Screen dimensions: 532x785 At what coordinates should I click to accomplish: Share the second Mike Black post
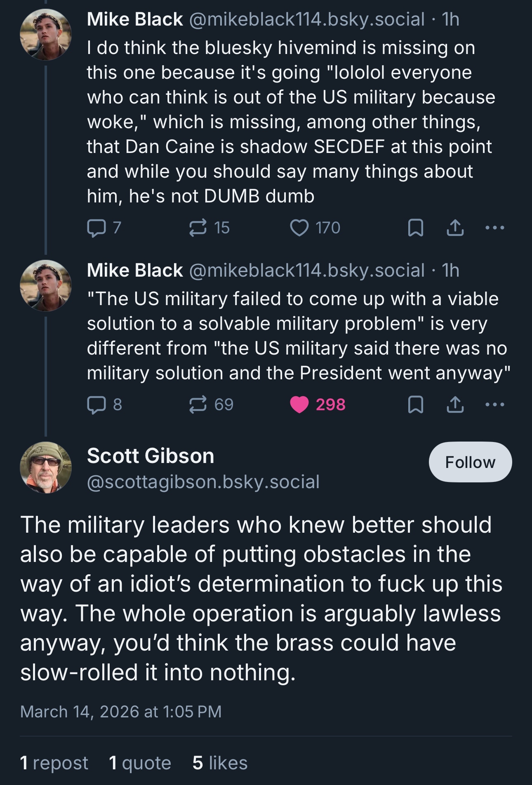[x=455, y=404]
